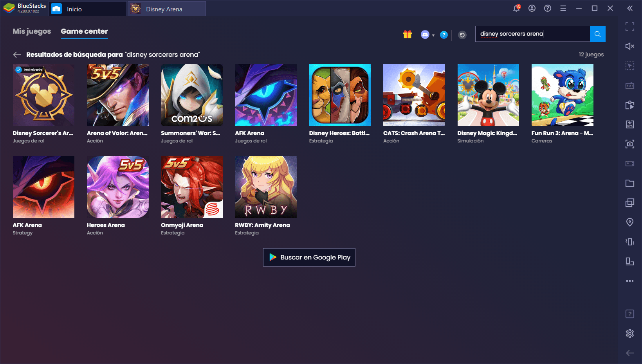The height and width of the screenshot is (364, 642).
Task: Click the Buscar en Google Play button
Action: pos(309,257)
